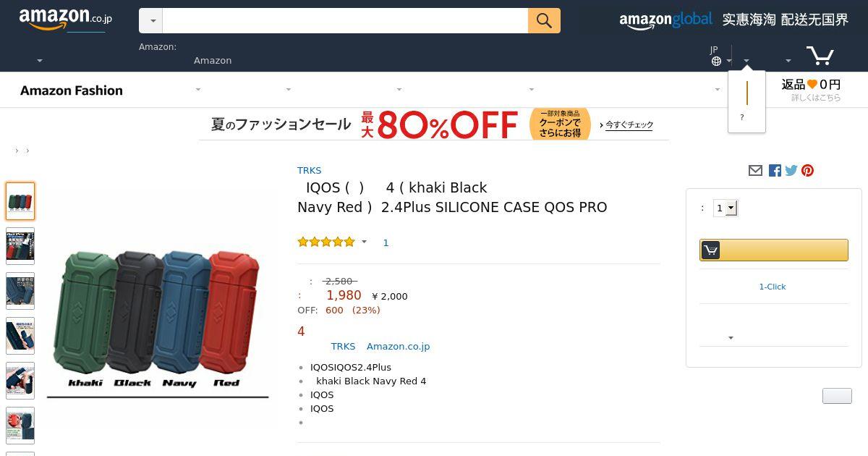The width and height of the screenshot is (868, 456).
Task: Click the 80% OFF summer sale banner
Action: [x=434, y=124]
